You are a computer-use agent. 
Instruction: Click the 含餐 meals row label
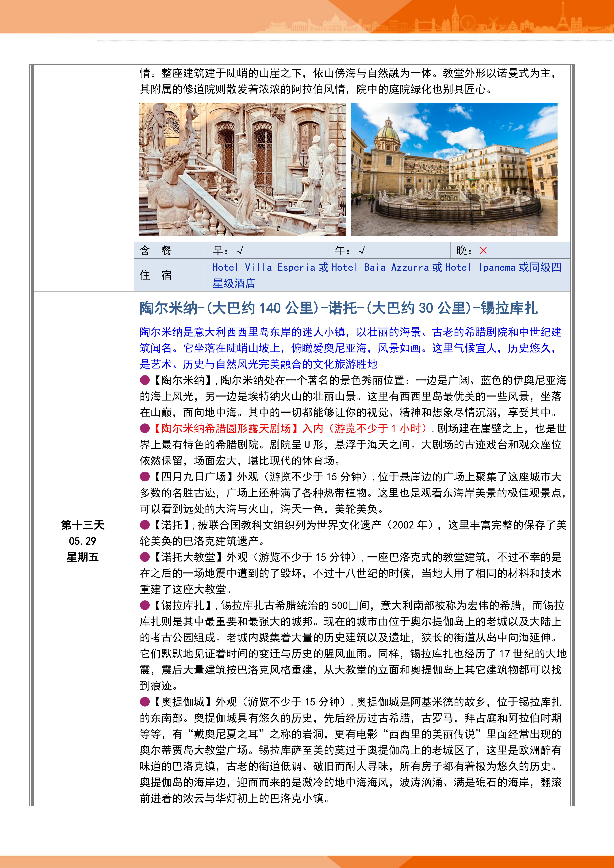tap(156, 251)
